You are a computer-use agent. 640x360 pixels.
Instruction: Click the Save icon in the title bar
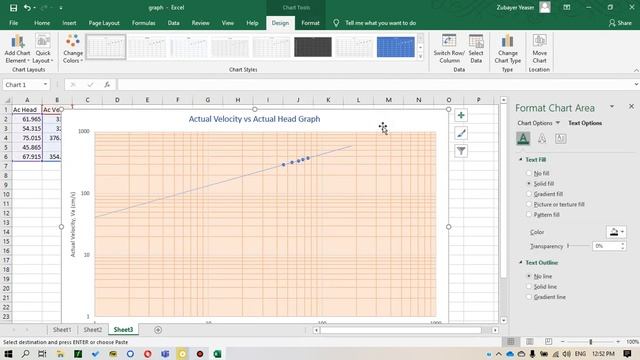coord(13,8)
